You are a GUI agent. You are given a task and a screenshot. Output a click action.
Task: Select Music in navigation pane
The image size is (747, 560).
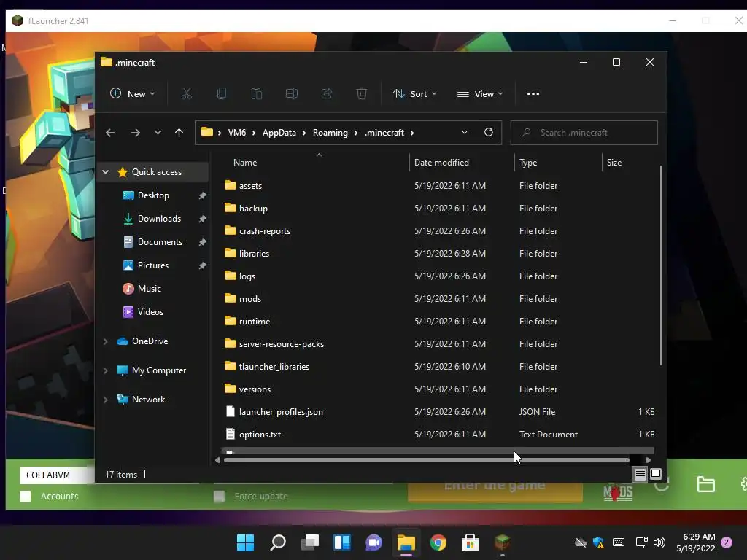(149, 289)
